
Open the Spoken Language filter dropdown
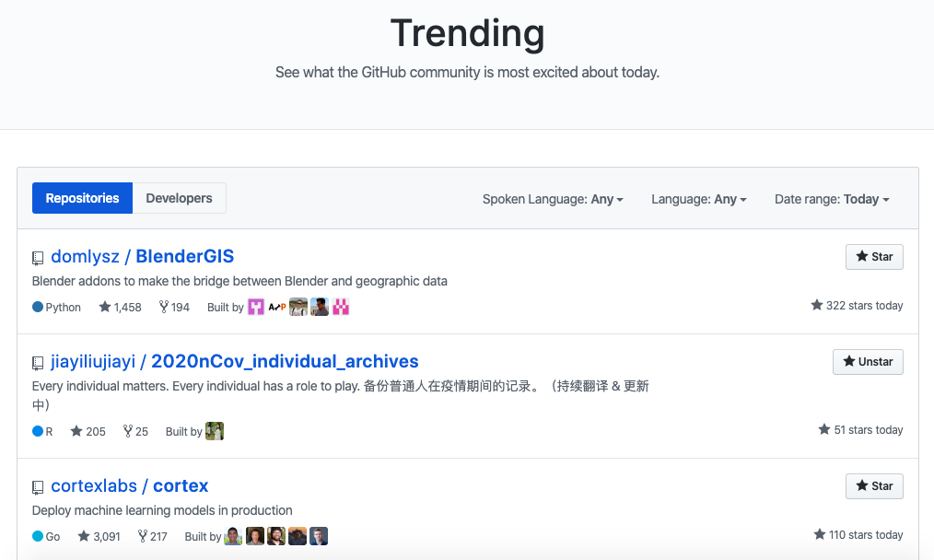(x=553, y=199)
